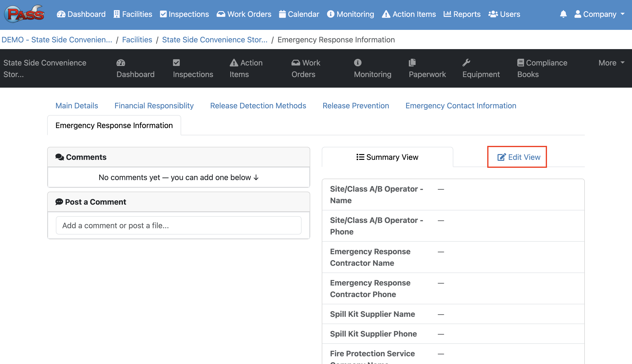Select the Summary View tab

(387, 157)
